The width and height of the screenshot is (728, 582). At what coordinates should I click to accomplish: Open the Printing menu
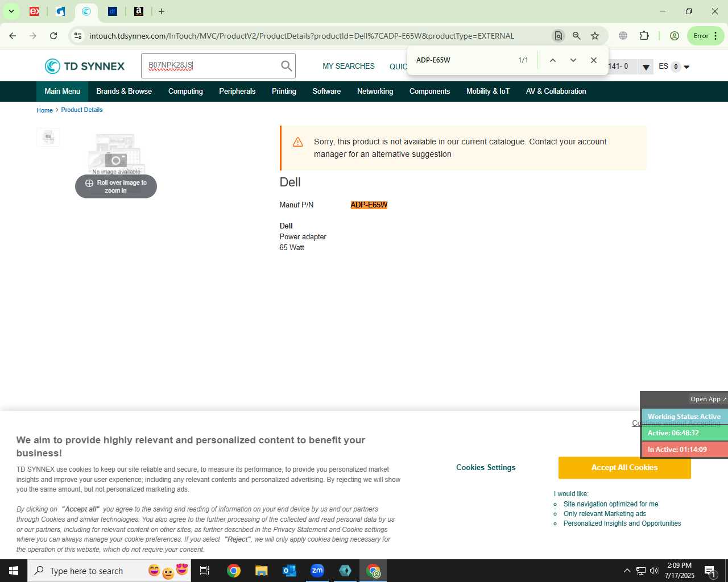click(284, 92)
